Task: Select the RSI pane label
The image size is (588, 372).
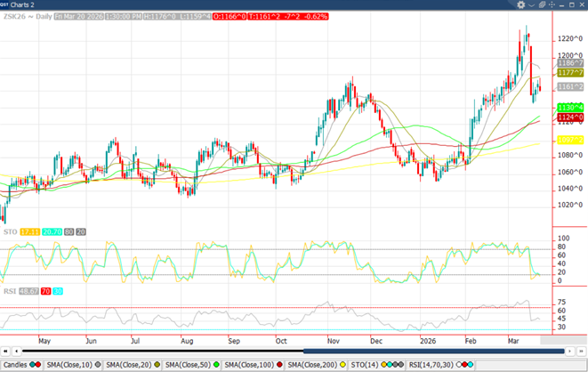Action: click(x=10, y=290)
